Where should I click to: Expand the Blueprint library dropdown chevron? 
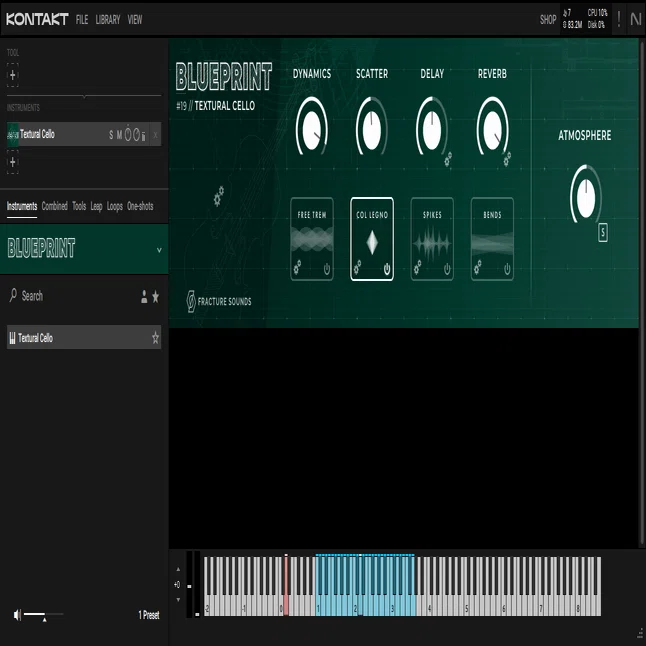tap(159, 250)
